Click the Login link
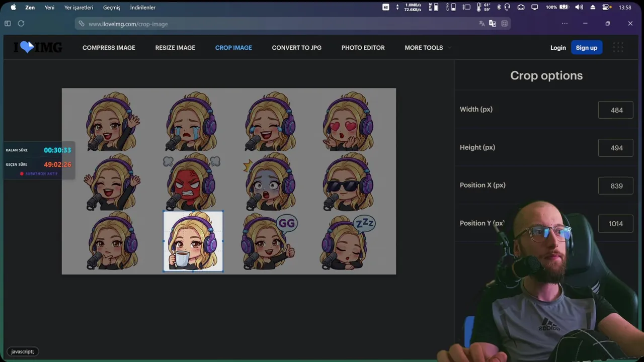Image resolution: width=644 pixels, height=362 pixels. pyautogui.click(x=558, y=48)
